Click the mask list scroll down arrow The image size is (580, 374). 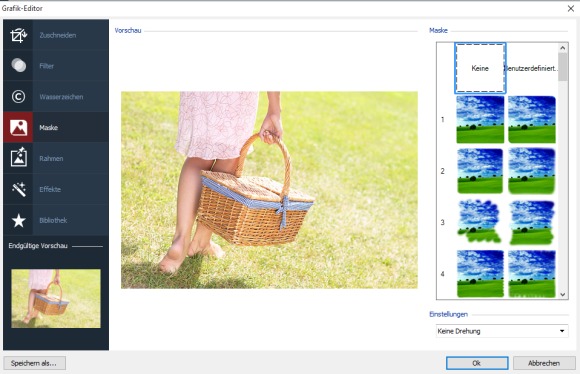click(563, 294)
